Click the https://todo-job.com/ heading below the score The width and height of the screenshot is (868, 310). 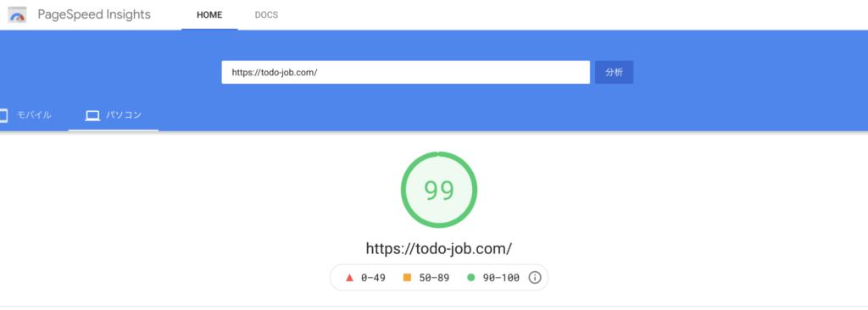click(439, 248)
